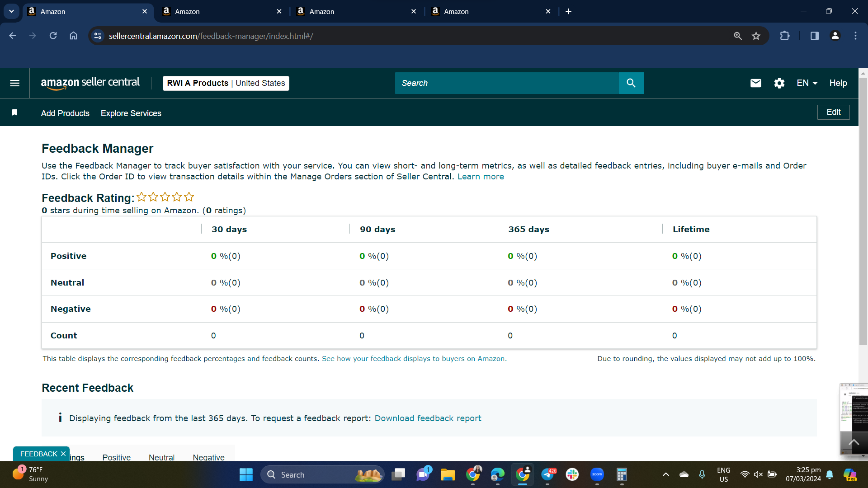Open the settings gear icon
Screen dimensions: 868x488
(x=779, y=83)
